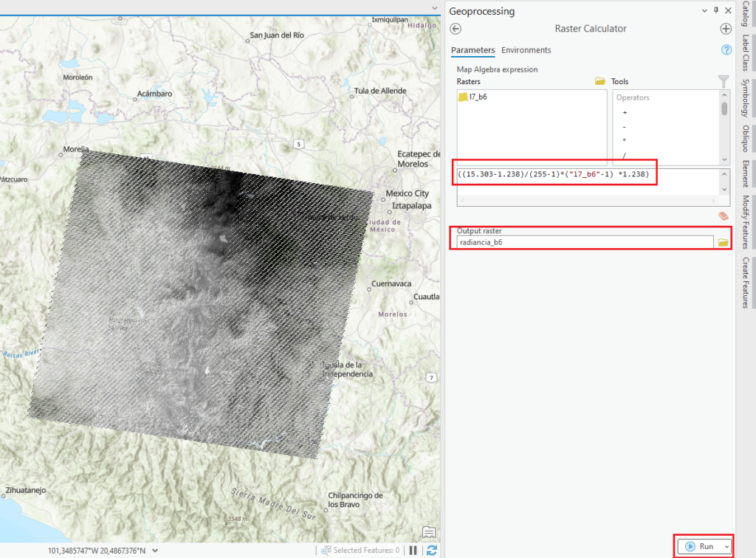
Task: Click the Operators list vertical scrollbar
Action: coord(724,109)
